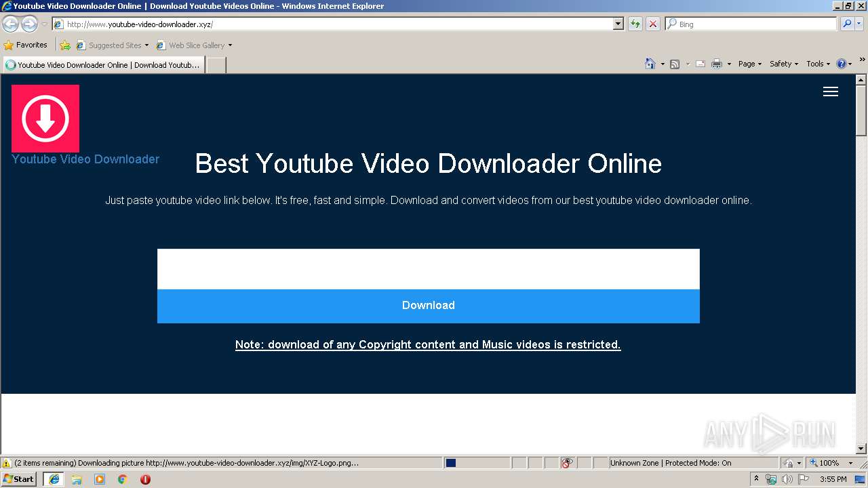Open the Favorites star button

[26, 45]
